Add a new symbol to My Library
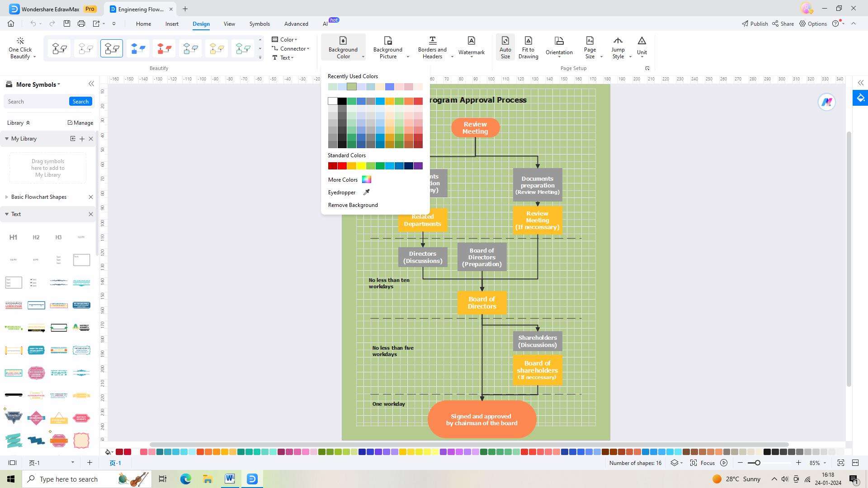This screenshot has height=488, width=868. click(82, 139)
